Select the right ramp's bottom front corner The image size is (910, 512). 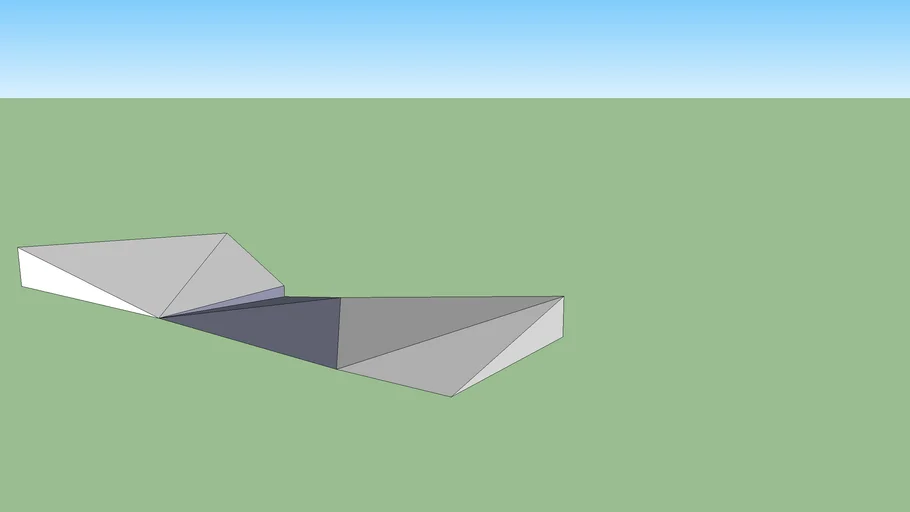(452, 396)
